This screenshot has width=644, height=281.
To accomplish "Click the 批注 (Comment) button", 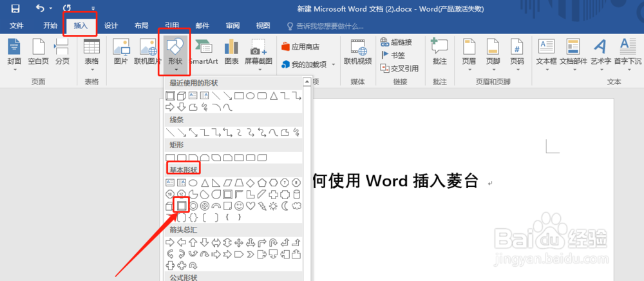I will click(x=439, y=52).
